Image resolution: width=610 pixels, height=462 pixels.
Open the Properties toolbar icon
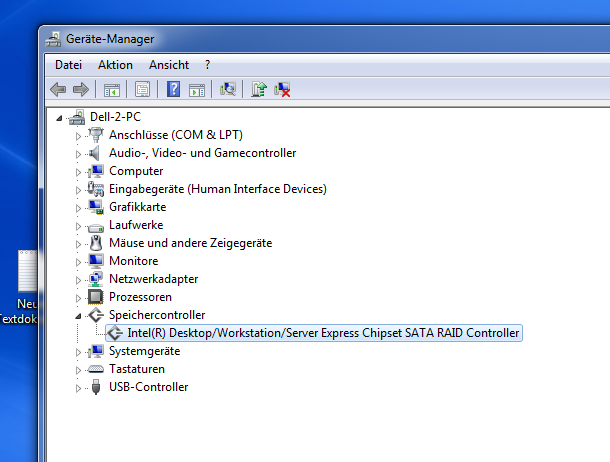pos(142,89)
